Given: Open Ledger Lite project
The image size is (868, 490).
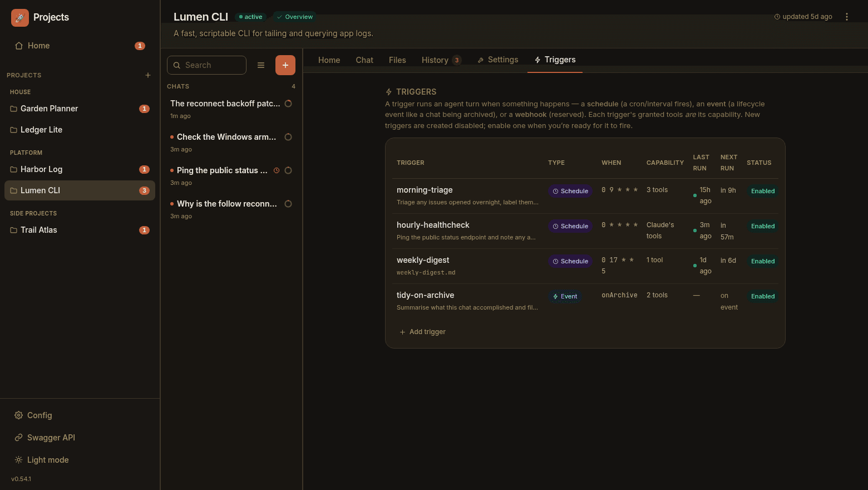Looking at the screenshot, I should point(80,130).
